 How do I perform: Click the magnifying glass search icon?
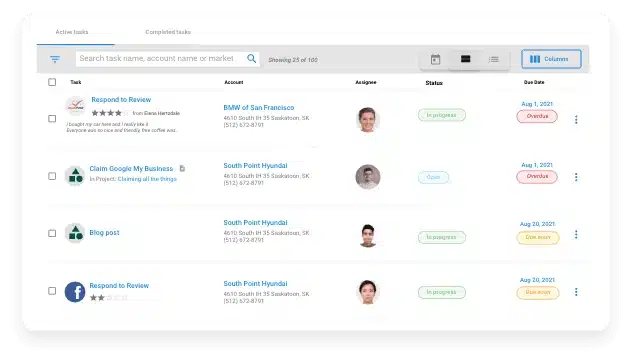tap(252, 58)
